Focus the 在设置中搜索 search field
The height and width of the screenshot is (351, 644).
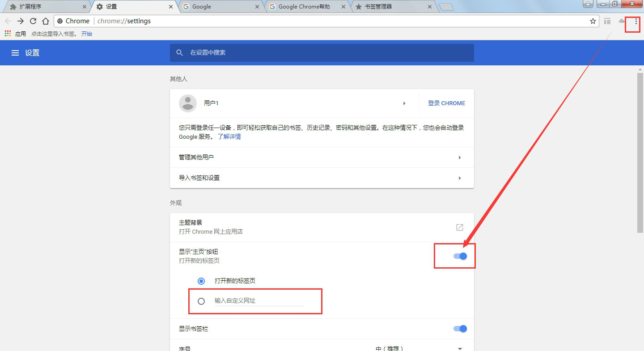click(x=322, y=53)
